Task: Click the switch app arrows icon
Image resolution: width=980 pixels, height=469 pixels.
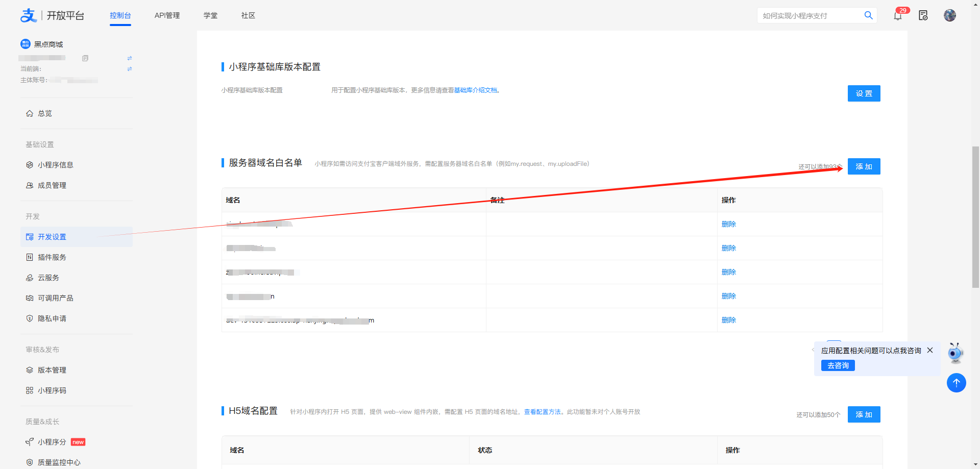Action: [x=130, y=58]
